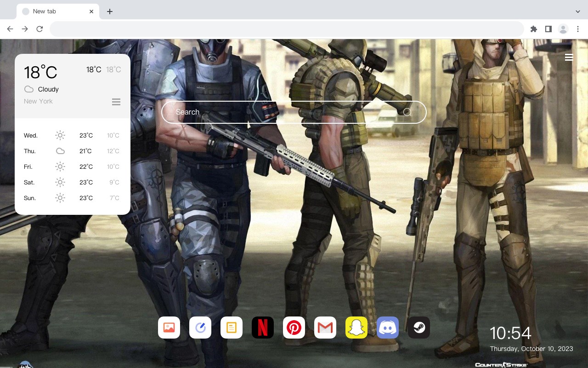This screenshot has height=368, width=588.
Task: Select the Fri. forecast row
Action: (x=73, y=167)
